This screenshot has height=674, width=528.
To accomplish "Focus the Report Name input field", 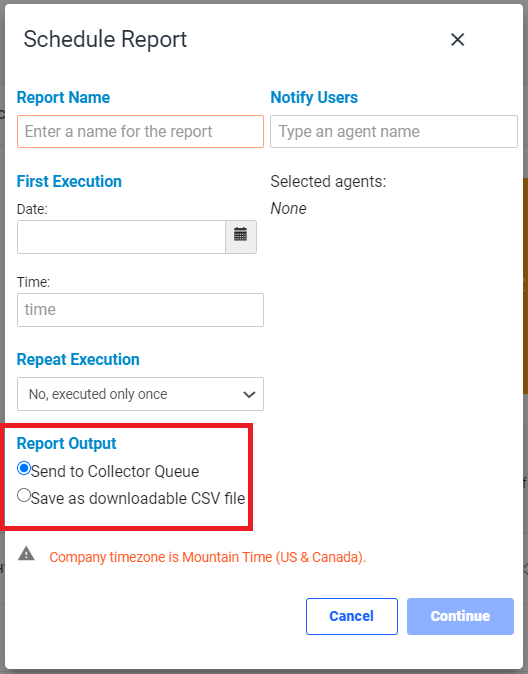I will [140, 132].
